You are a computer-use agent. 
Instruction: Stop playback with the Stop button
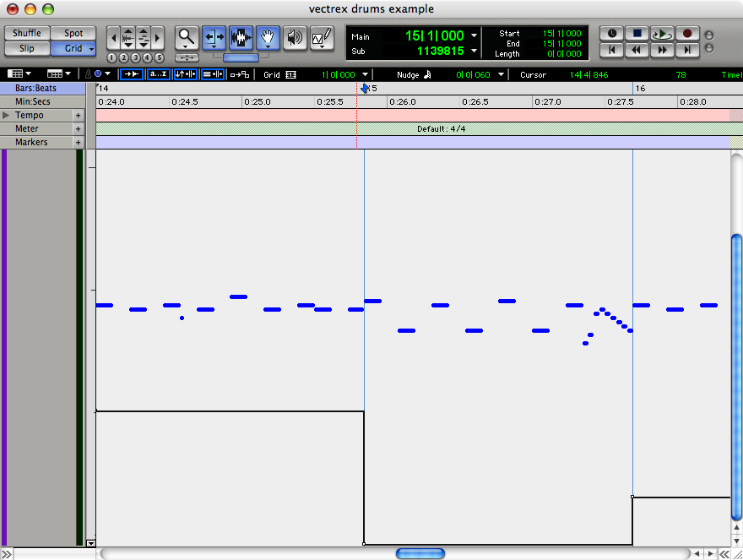[x=637, y=34]
